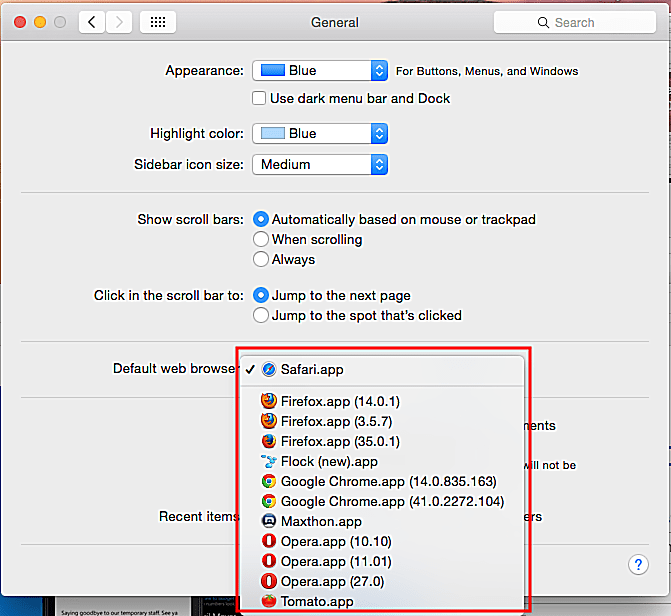Select Opera.app (27.0) entry

pyautogui.click(x=382, y=581)
